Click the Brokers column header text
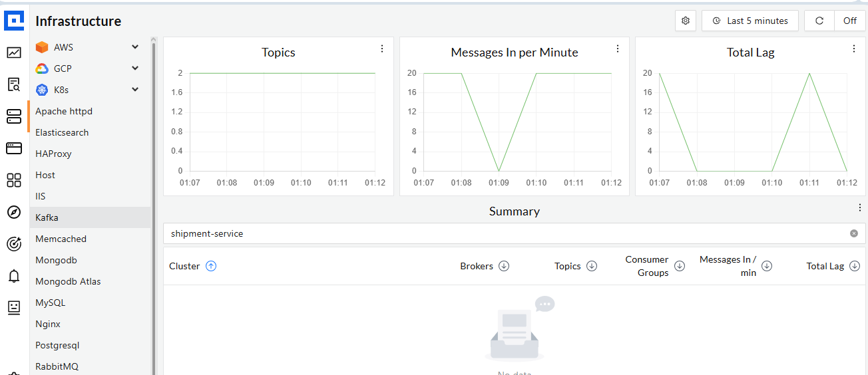868x375 pixels. [477, 266]
